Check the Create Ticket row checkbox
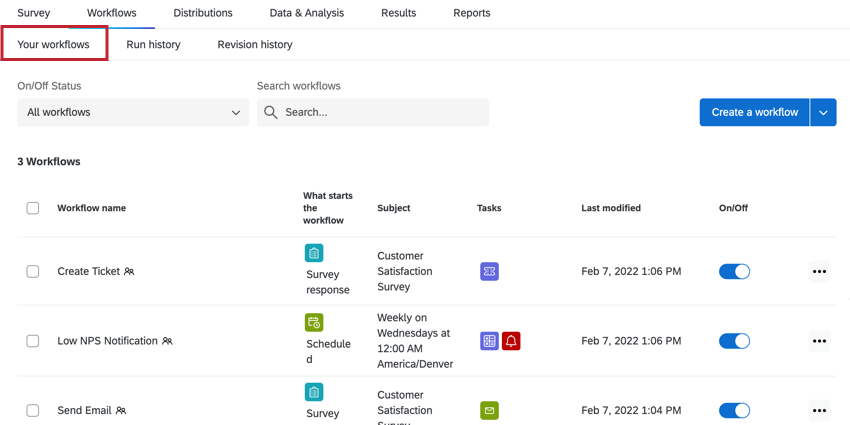 click(x=33, y=271)
